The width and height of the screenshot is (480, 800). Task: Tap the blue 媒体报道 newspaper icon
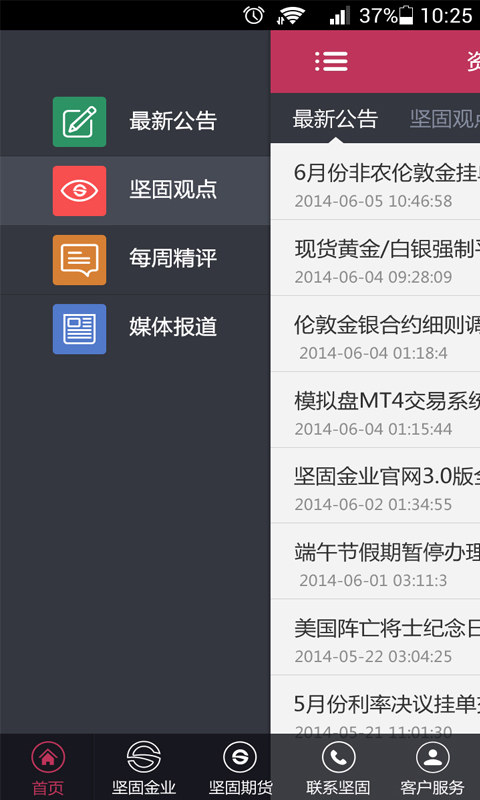point(80,329)
